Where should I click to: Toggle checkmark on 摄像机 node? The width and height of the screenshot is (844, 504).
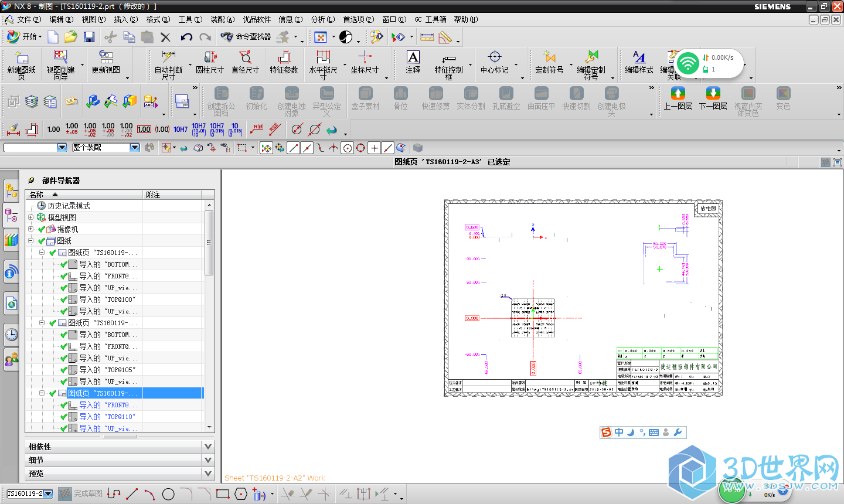(42, 229)
